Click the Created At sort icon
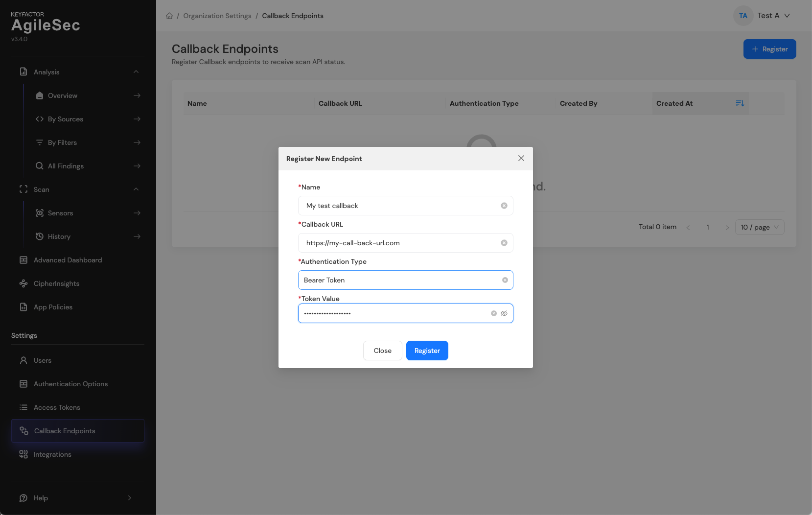The width and height of the screenshot is (812, 515). click(x=740, y=103)
